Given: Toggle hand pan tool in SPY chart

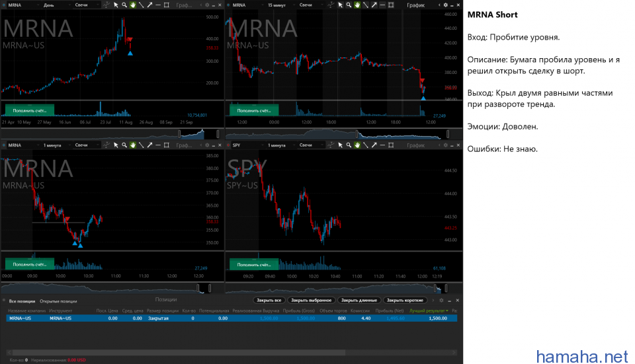Looking at the screenshot, I should click(357, 145).
